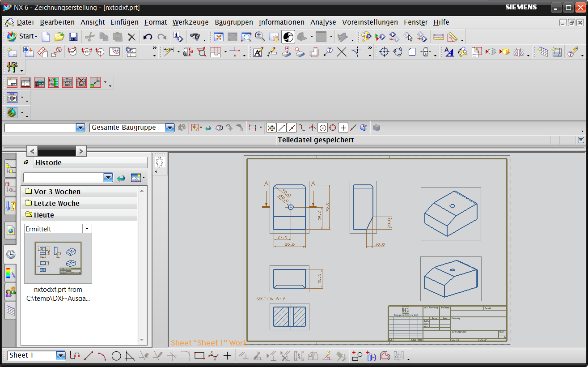The image size is (588, 367).
Task: Expand the 'Vor 3 Wochen' history group
Action: point(57,192)
